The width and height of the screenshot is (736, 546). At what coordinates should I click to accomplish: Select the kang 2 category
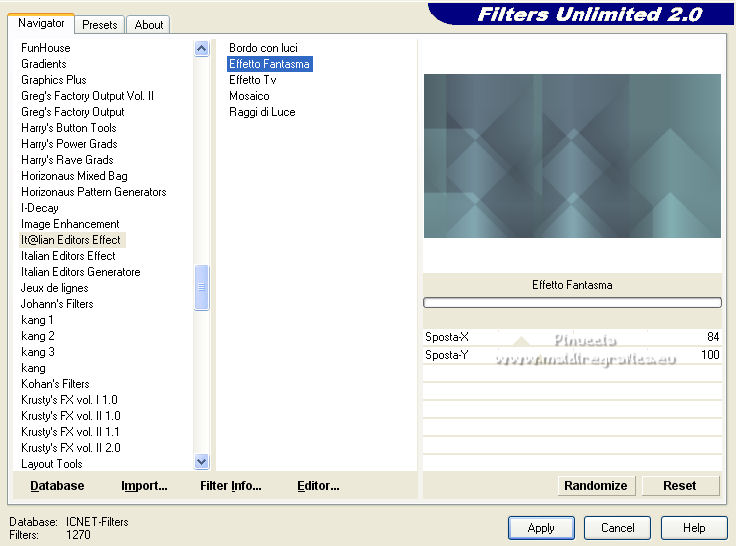pos(38,336)
